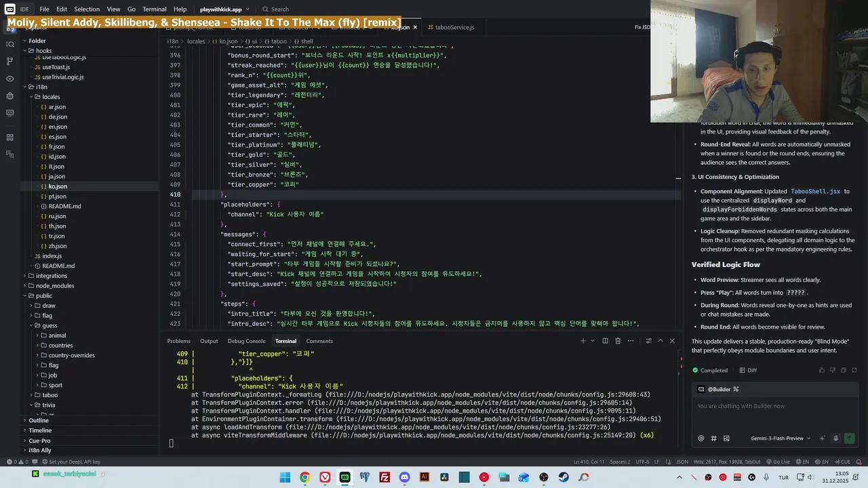Kill terminal with trash icon
Image resolution: width=868 pixels, height=488 pixels.
(618, 341)
